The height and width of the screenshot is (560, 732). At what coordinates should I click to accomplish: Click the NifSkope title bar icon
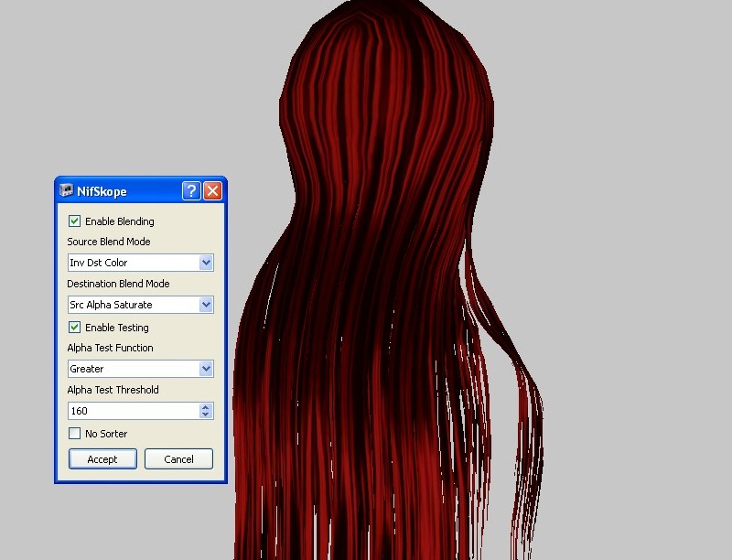[66, 190]
